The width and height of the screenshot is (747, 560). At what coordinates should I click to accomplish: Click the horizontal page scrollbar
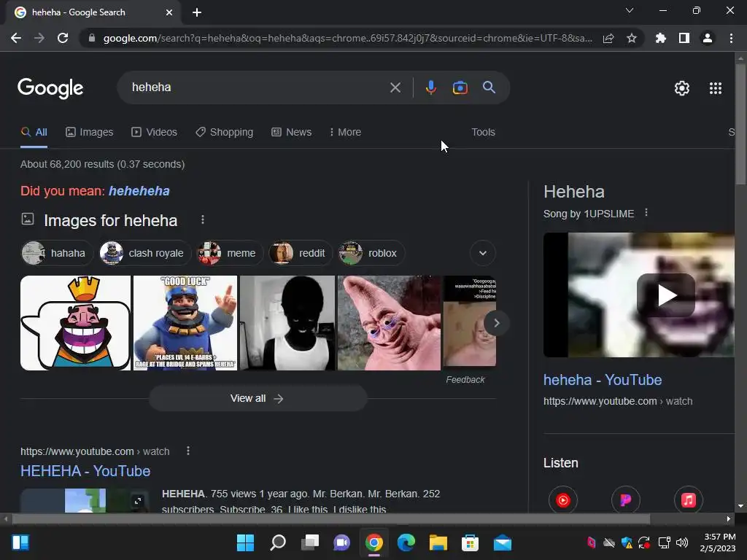pyautogui.click(x=330, y=518)
